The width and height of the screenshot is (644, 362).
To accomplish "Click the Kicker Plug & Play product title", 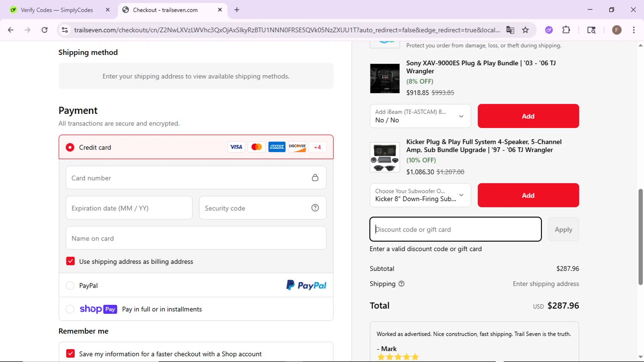I will [x=484, y=146].
